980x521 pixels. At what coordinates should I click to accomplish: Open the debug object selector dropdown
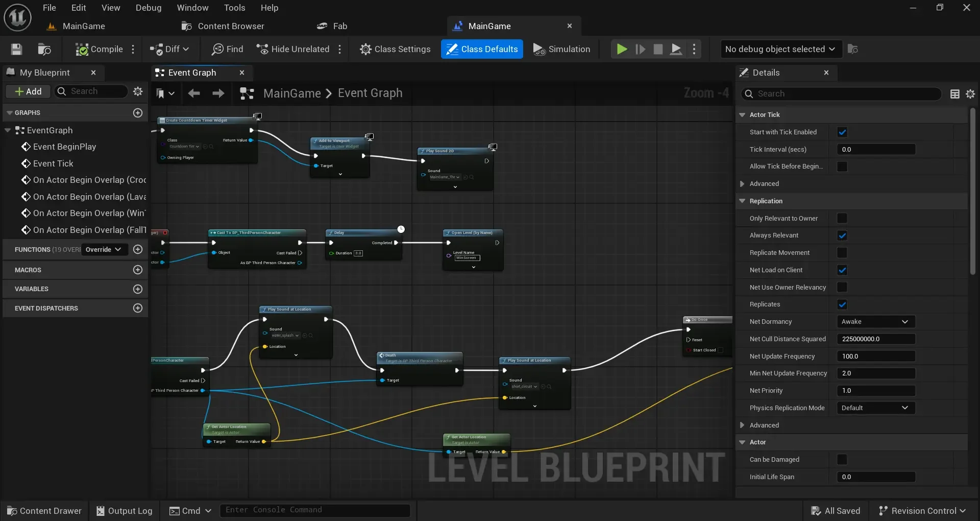(780, 49)
